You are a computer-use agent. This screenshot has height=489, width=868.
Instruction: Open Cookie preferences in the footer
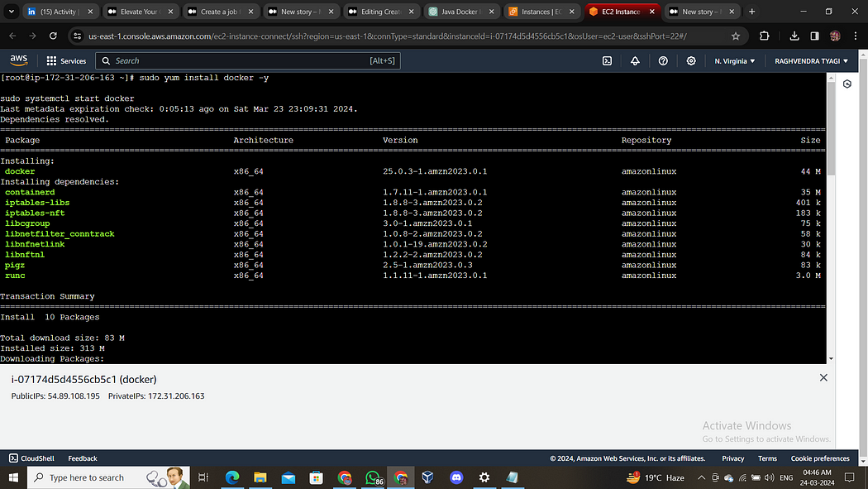tap(820, 458)
